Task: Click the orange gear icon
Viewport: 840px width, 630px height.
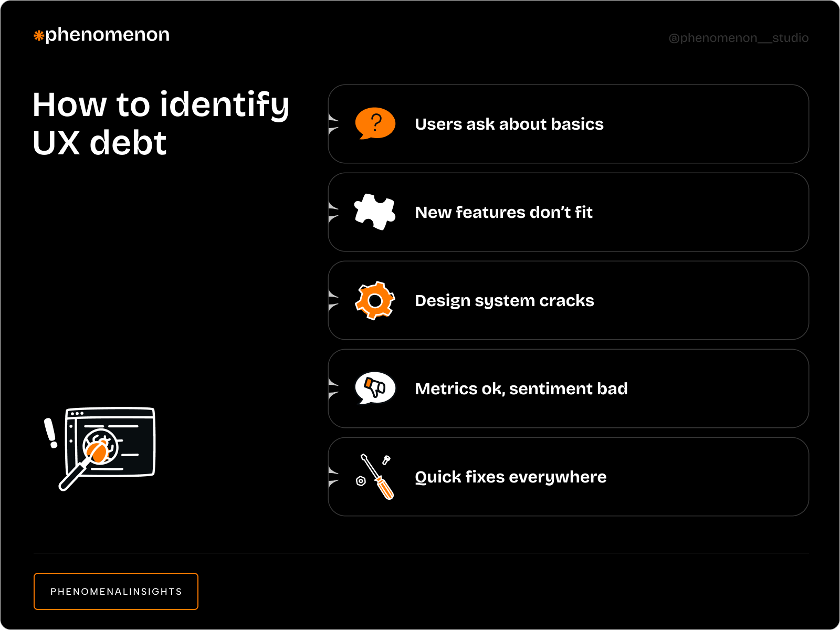Action: pos(375,300)
